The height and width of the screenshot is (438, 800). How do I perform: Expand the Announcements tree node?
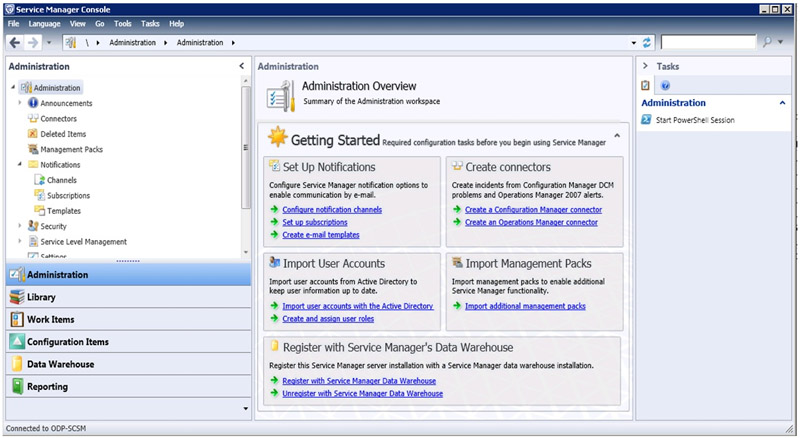[20, 103]
